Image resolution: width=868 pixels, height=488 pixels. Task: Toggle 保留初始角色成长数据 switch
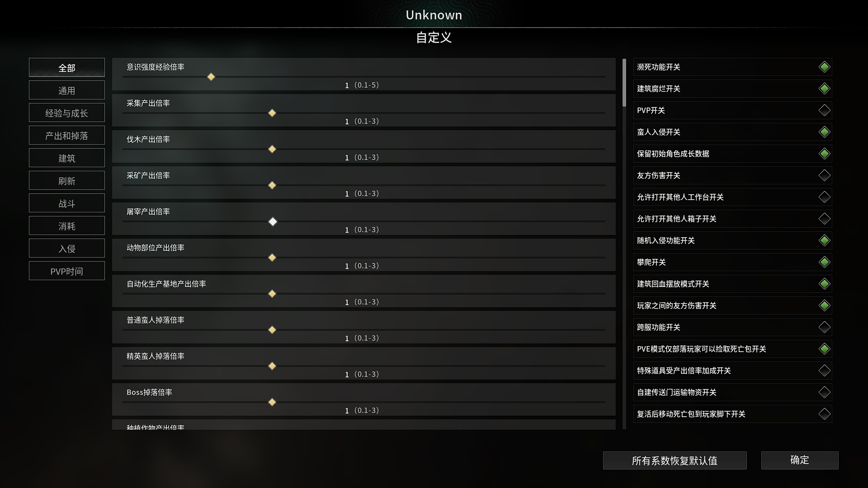pyautogui.click(x=824, y=154)
